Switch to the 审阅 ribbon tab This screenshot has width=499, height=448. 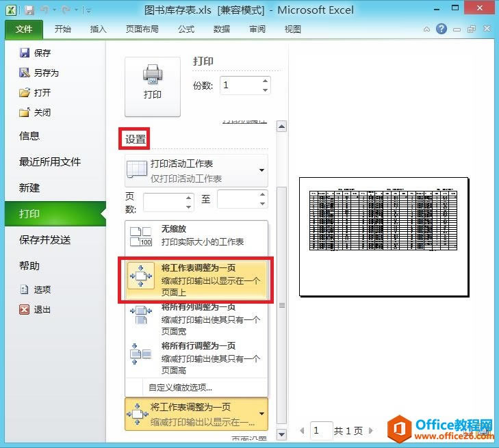click(x=257, y=29)
